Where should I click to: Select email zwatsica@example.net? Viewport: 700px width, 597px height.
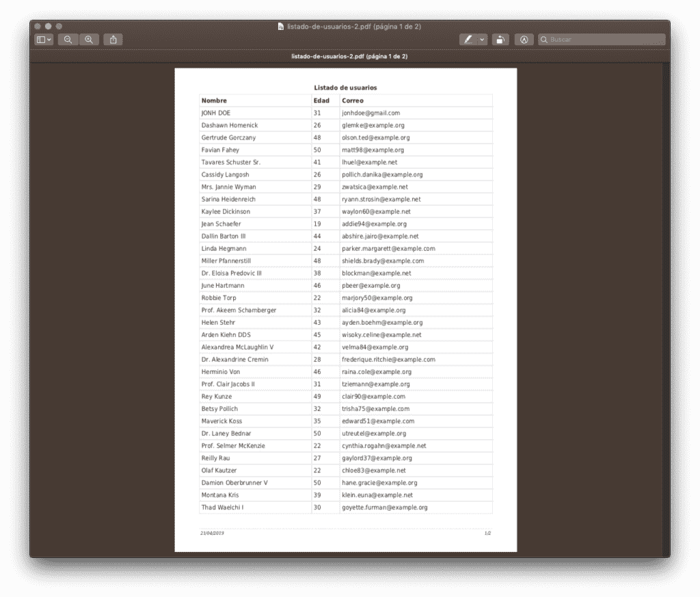[x=375, y=187]
